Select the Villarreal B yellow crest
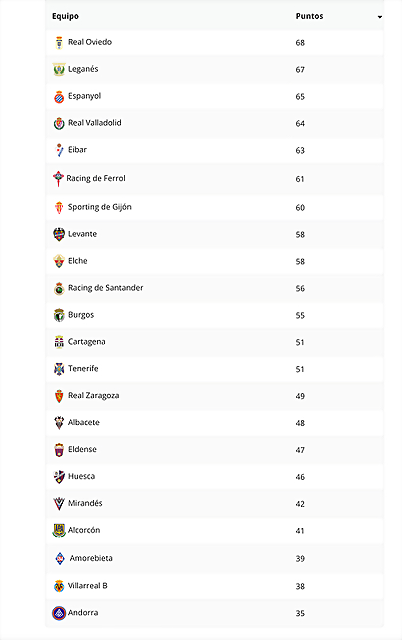Image resolution: width=402 pixels, height=640 pixels. (x=59, y=586)
